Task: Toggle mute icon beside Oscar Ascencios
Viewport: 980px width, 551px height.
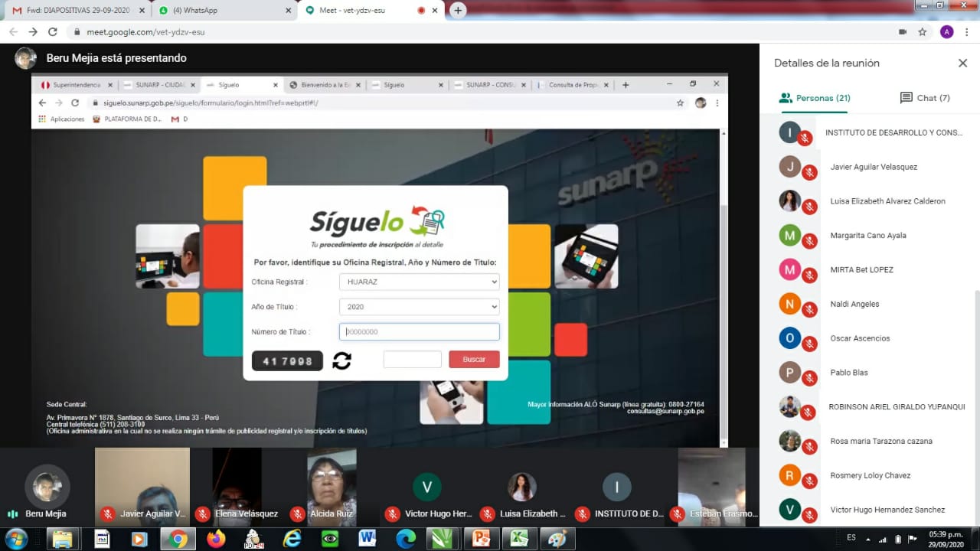Action: (809, 344)
